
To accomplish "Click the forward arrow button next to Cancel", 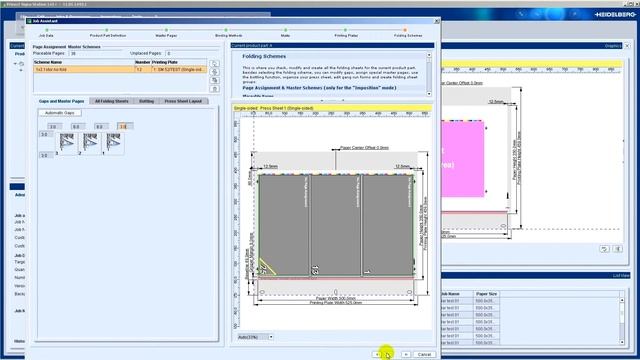I will (x=406, y=354).
